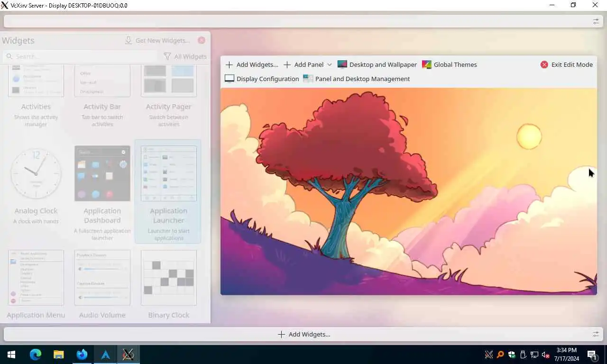Open Windows notification center
Viewport: 607px width, 364px height.
coord(592,355)
